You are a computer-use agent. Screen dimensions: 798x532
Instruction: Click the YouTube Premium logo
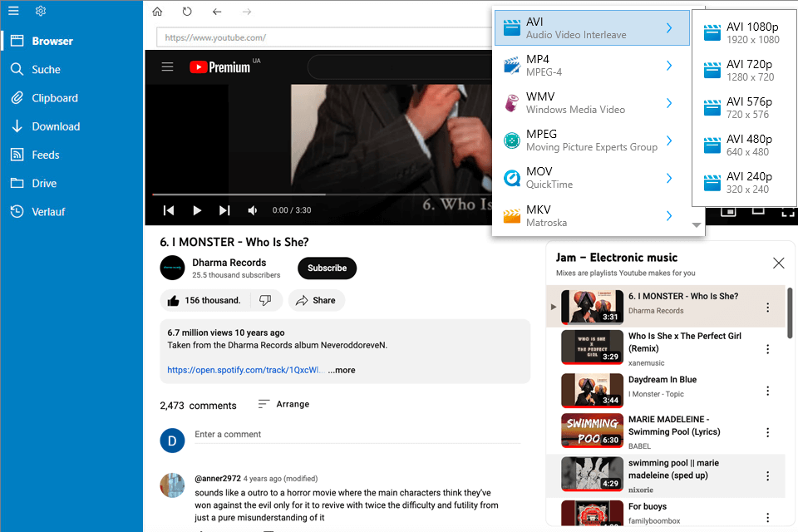[x=220, y=66]
